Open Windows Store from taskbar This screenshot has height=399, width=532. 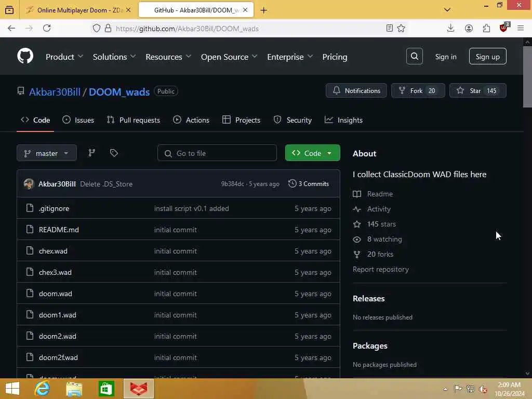pyautogui.click(x=106, y=389)
